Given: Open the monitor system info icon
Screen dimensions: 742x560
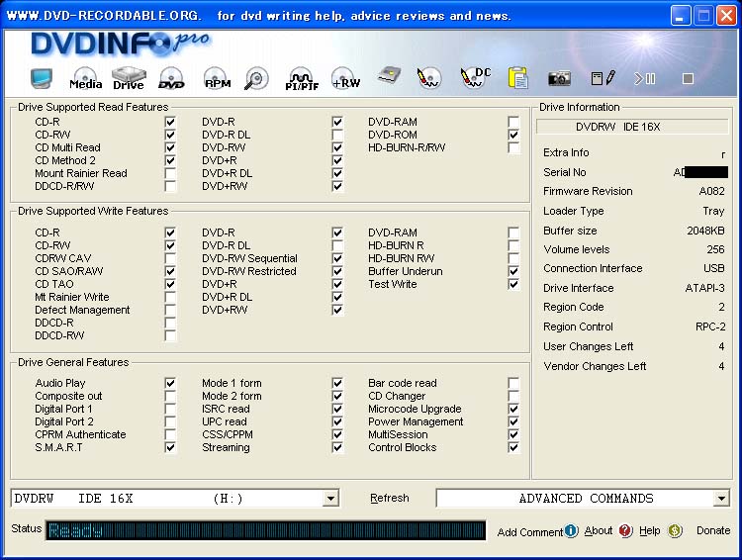Looking at the screenshot, I should (x=42, y=78).
